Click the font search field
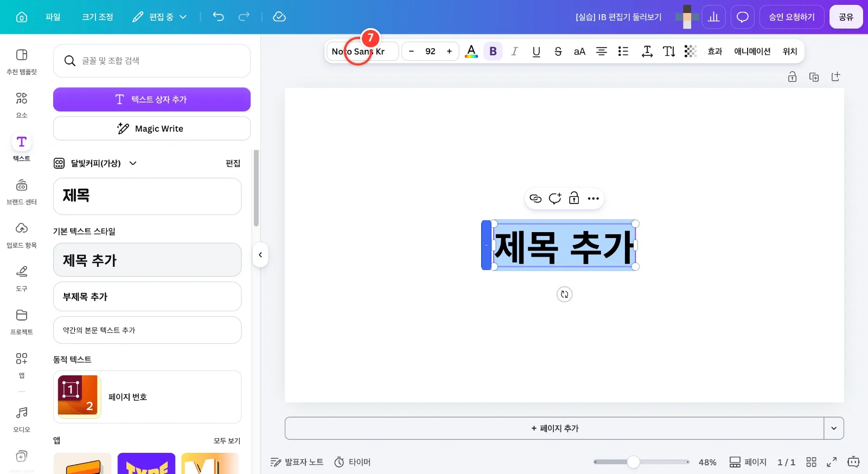Image resolution: width=868 pixels, height=474 pixels. (x=152, y=61)
